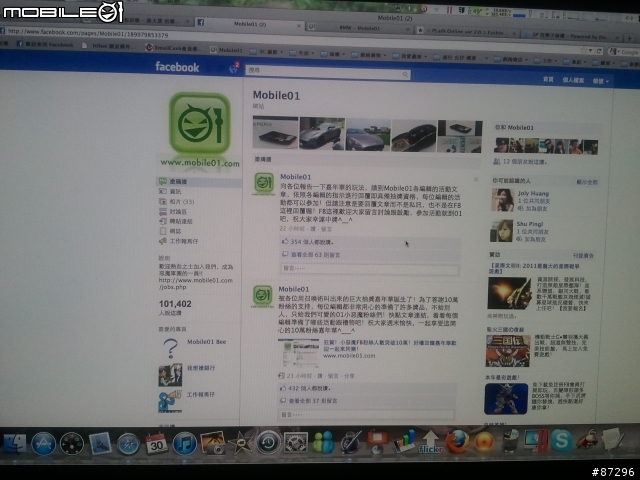Click the Mobile01 bookmark in bookmarks bar
This screenshot has width=640, height=480.
(227, 50)
